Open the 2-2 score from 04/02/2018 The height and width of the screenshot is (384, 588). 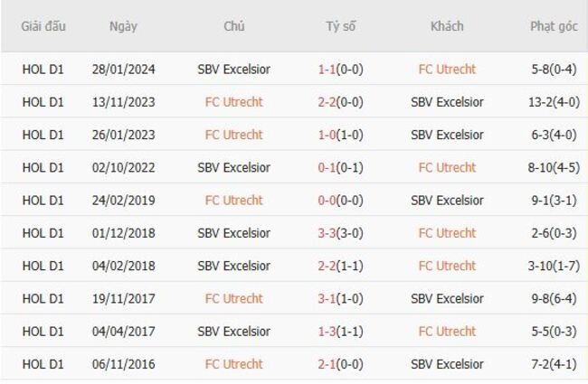coord(340,266)
